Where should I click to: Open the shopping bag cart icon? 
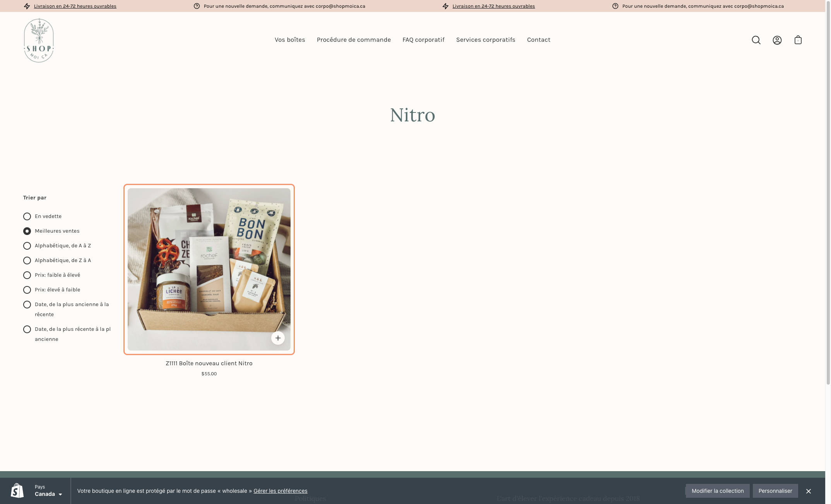798,40
